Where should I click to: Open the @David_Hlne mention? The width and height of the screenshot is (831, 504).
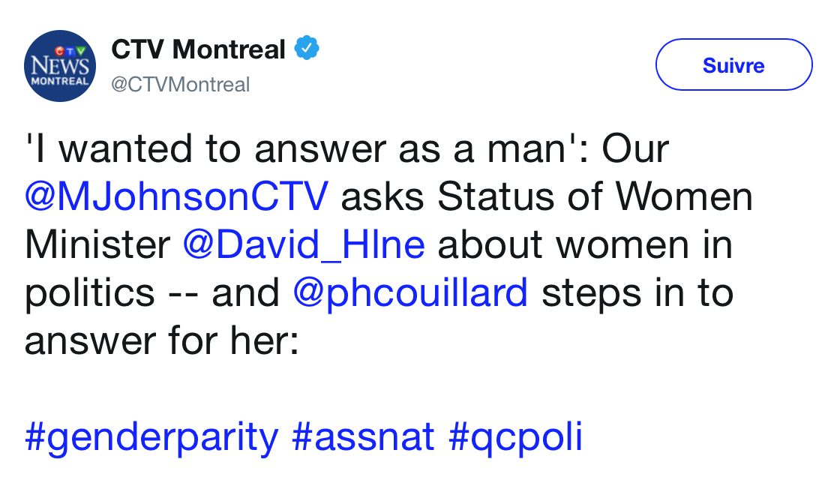click(304, 244)
